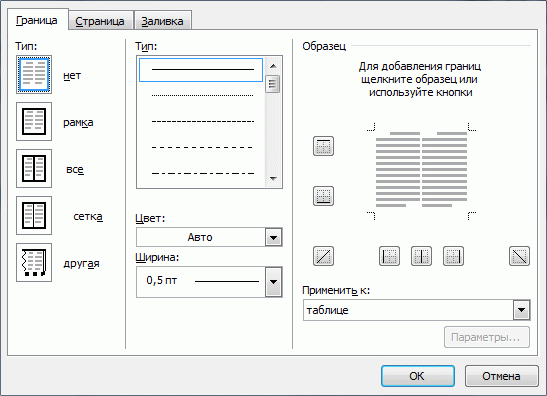Toggle the right border button
The width and height of the screenshot is (547, 396).
pos(454,256)
